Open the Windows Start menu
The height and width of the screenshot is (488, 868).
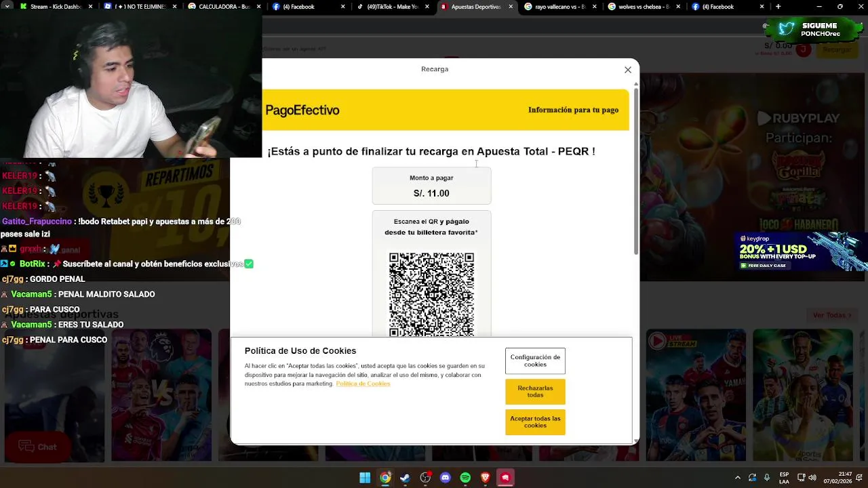pyautogui.click(x=365, y=478)
